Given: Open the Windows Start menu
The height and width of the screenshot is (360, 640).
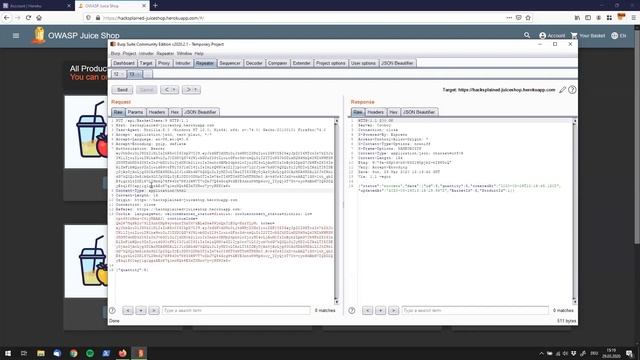Looking at the screenshot, I should pos(7,353).
